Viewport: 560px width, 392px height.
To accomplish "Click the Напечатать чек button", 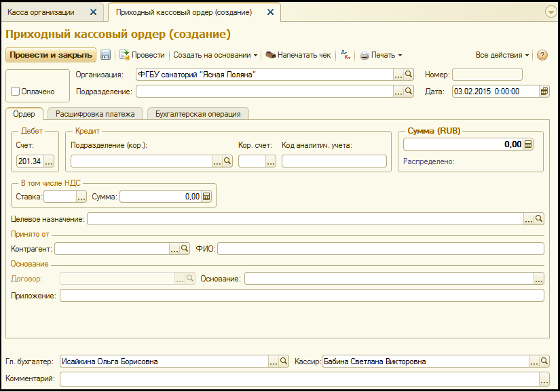I will pos(298,55).
